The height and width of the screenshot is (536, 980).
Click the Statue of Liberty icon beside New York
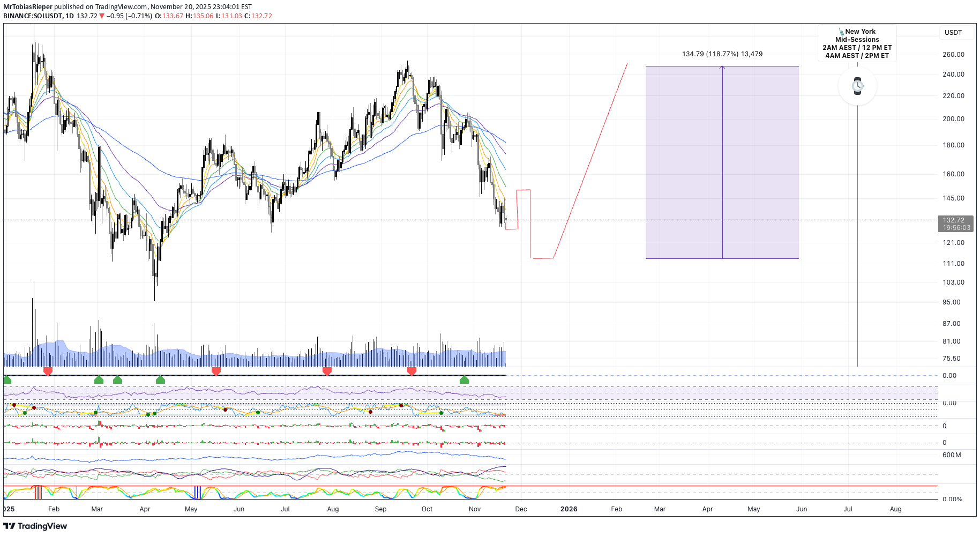[x=841, y=32]
